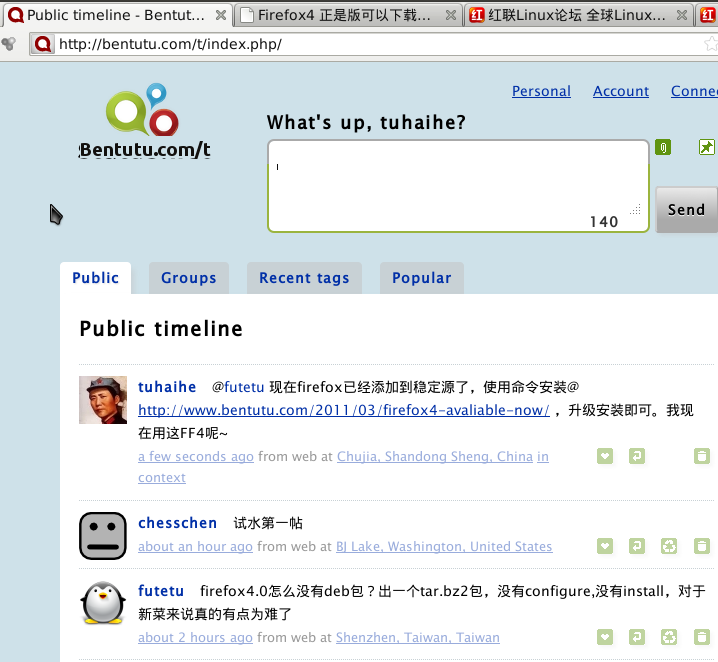Open tuhaihe's profile name link
The image size is (718, 662).
(x=167, y=387)
